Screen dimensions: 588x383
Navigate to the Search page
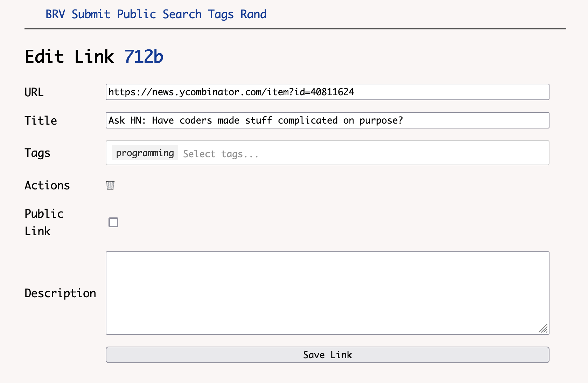(182, 14)
